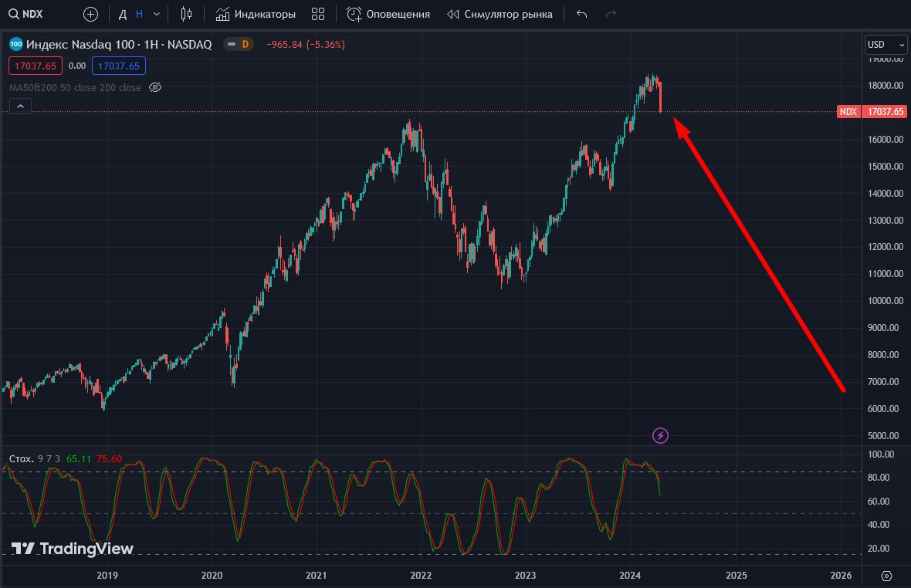Click the 0.00 spread value
Screen dimensions: 911x588
click(x=77, y=66)
